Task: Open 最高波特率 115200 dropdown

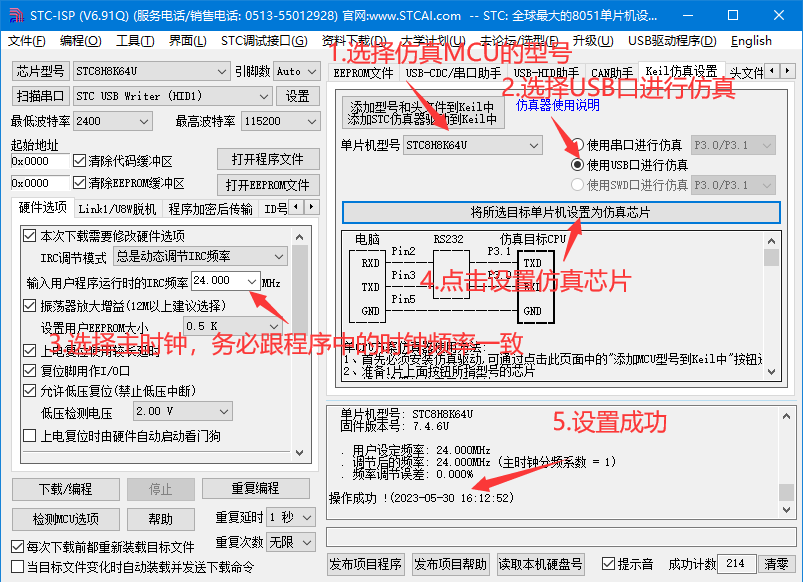Action: click(281, 121)
